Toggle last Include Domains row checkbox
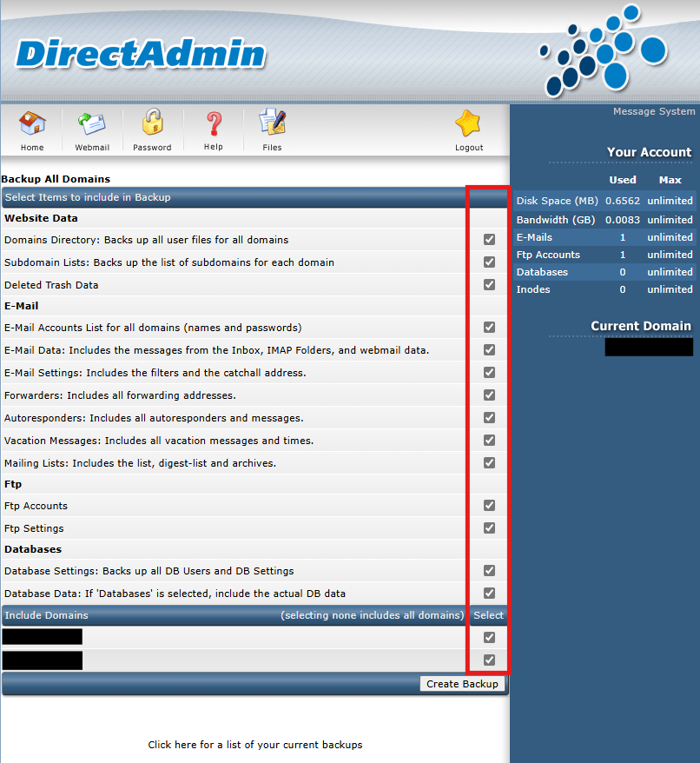The height and width of the screenshot is (763, 700). (x=489, y=660)
